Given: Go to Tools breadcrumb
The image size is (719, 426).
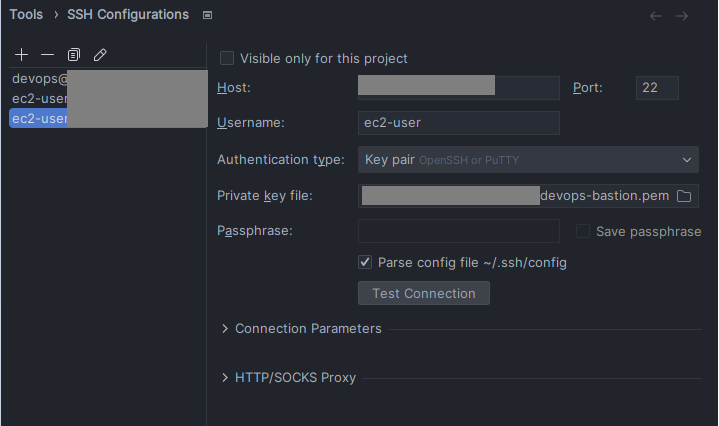Looking at the screenshot, I should [26, 15].
